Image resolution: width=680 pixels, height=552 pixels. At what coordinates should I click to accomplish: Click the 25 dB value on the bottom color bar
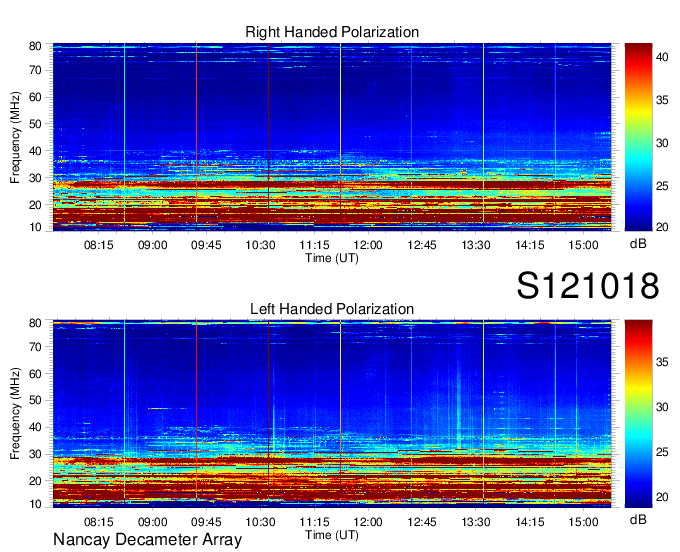662,452
